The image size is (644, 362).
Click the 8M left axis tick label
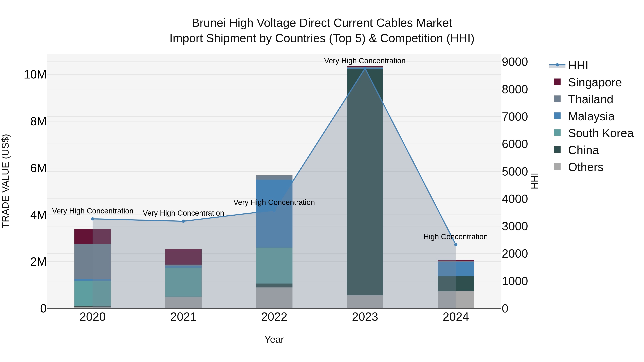[x=38, y=121]
